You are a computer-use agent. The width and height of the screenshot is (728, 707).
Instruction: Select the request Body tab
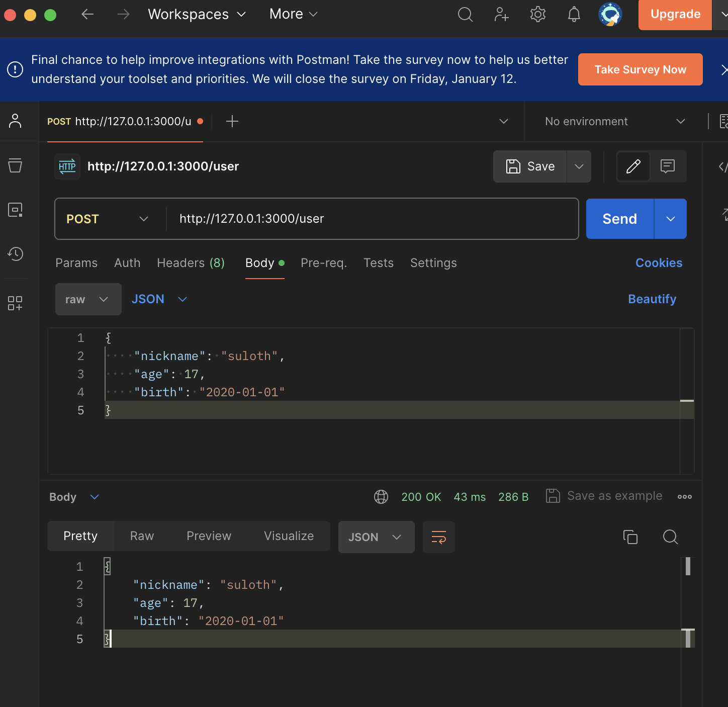coord(265,263)
